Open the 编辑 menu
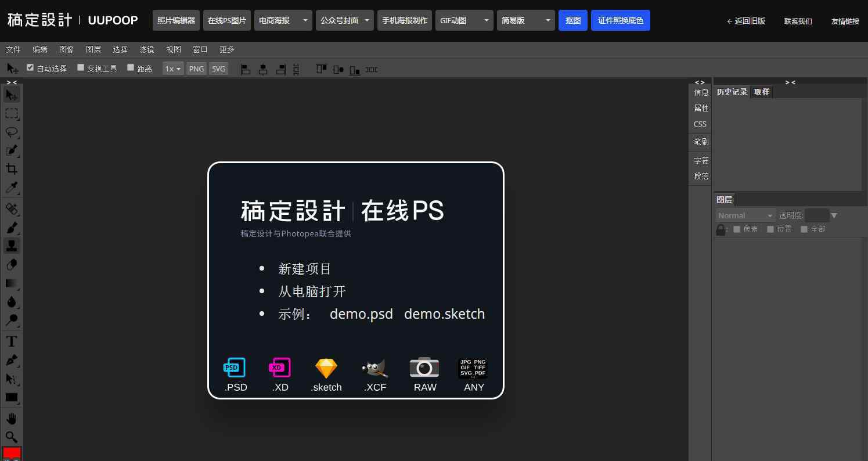 pyautogui.click(x=40, y=49)
